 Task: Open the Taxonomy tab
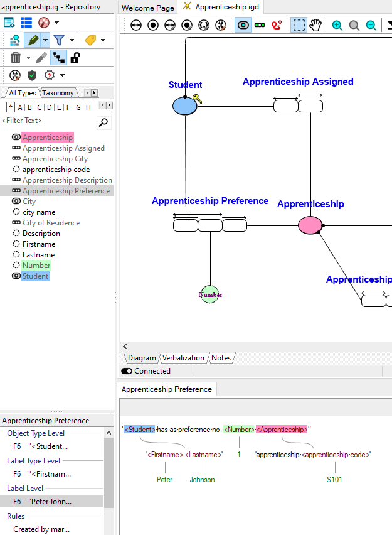[58, 93]
